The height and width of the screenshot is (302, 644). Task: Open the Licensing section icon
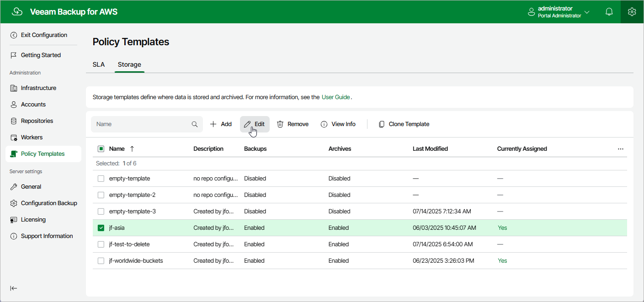point(13,219)
